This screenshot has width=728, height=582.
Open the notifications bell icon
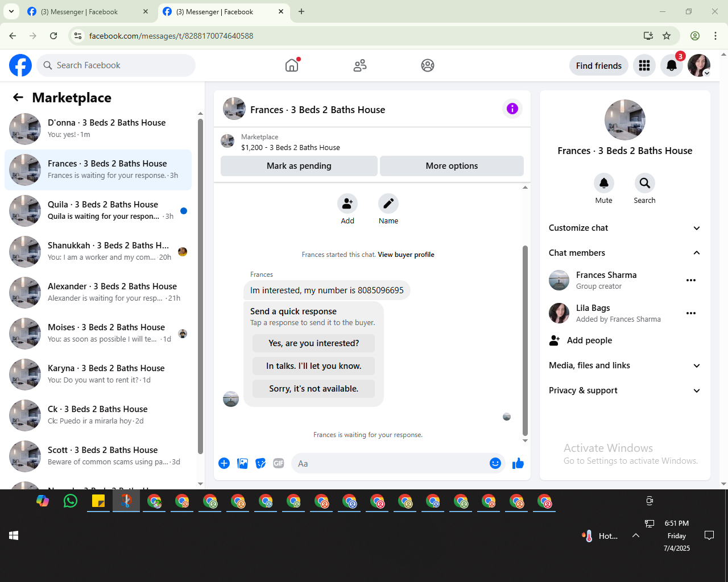[x=672, y=65]
